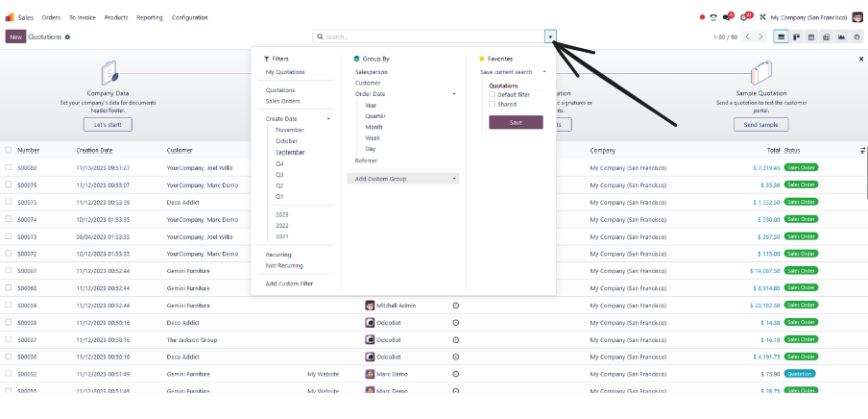Switch to Kanban view

click(796, 37)
